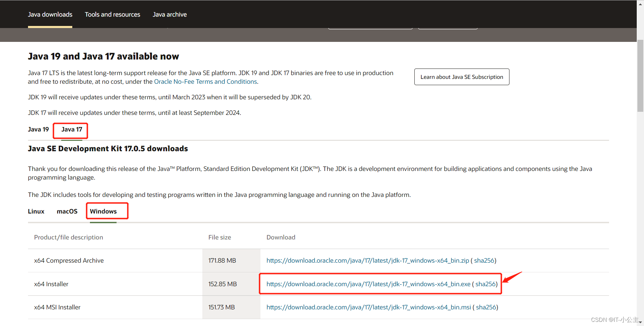Open Oracle No-Fee Terms and Conditions link
Image resolution: width=644 pixels, height=326 pixels.
point(205,82)
